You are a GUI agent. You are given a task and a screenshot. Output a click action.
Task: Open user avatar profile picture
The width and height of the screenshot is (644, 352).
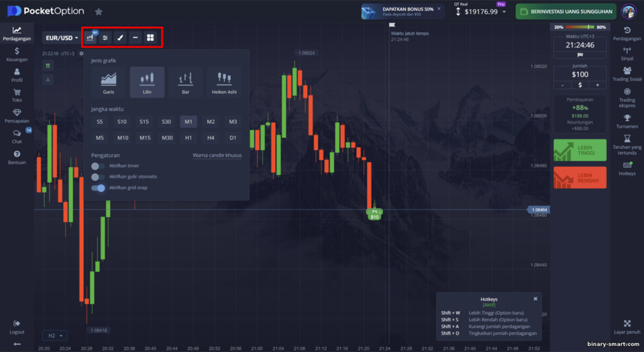point(629,11)
